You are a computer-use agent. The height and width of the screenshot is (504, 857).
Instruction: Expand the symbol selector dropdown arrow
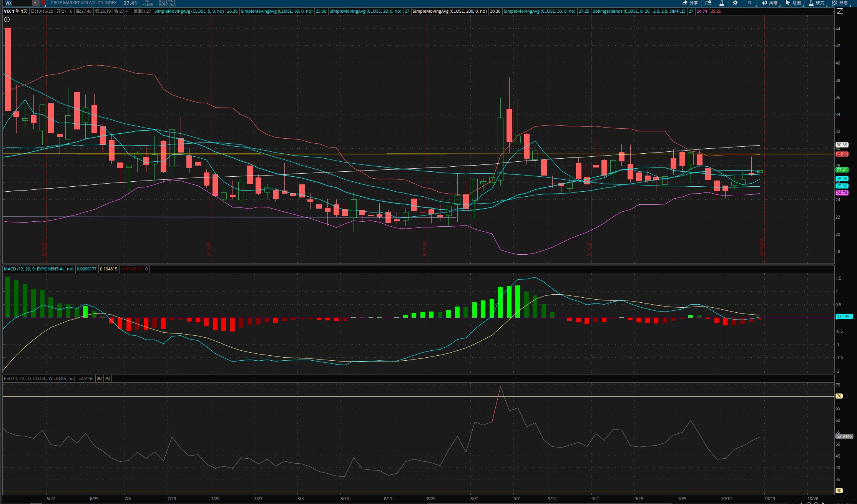pyautogui.click(x=35, y=3)
